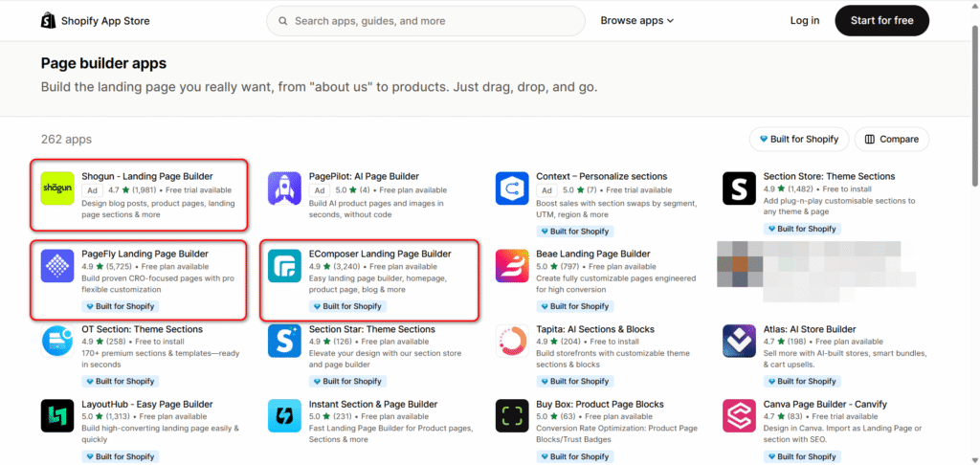980x465 pixels.
Task: Click the LayoutHub app icon
Action: (x=57, y=416)
